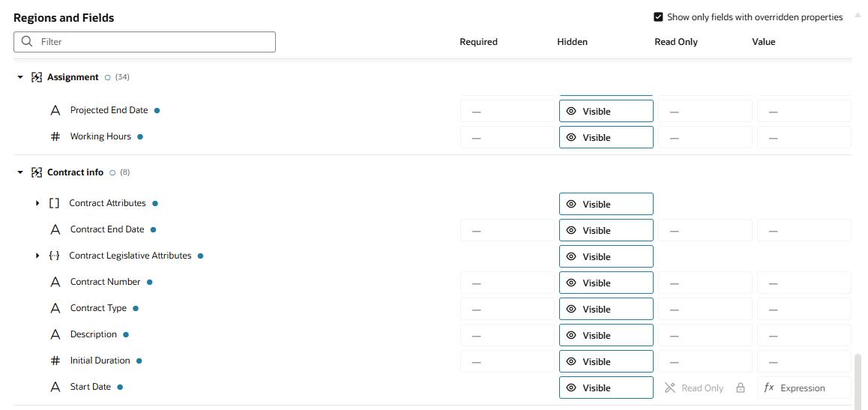Click into the Filter text field
Image resolution: width=868 pixels, height=410 pixels.
click(x=154, y=42)
